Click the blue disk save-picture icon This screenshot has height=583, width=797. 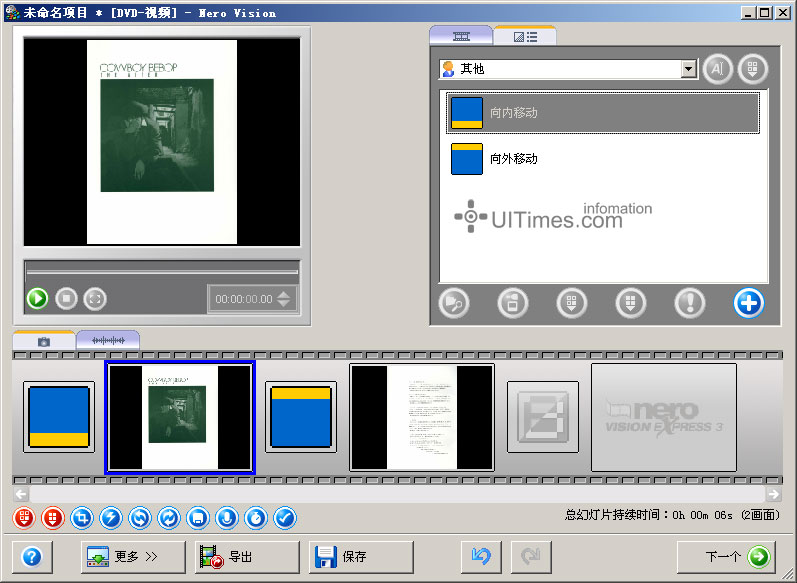[x=198, y=518]
